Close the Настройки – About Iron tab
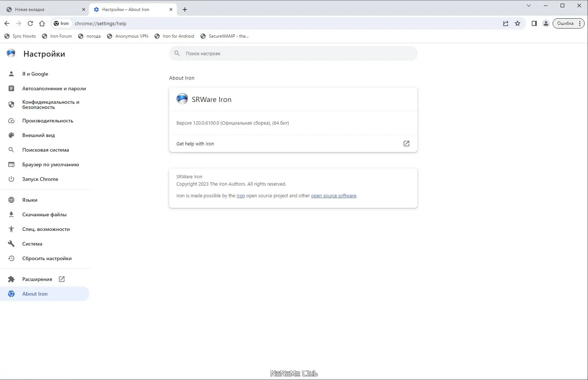 (171, 9)
